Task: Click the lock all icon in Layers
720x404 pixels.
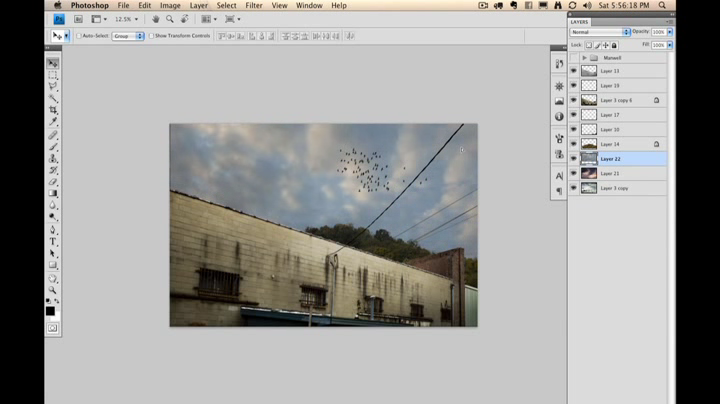Action: tap(614, 45)
